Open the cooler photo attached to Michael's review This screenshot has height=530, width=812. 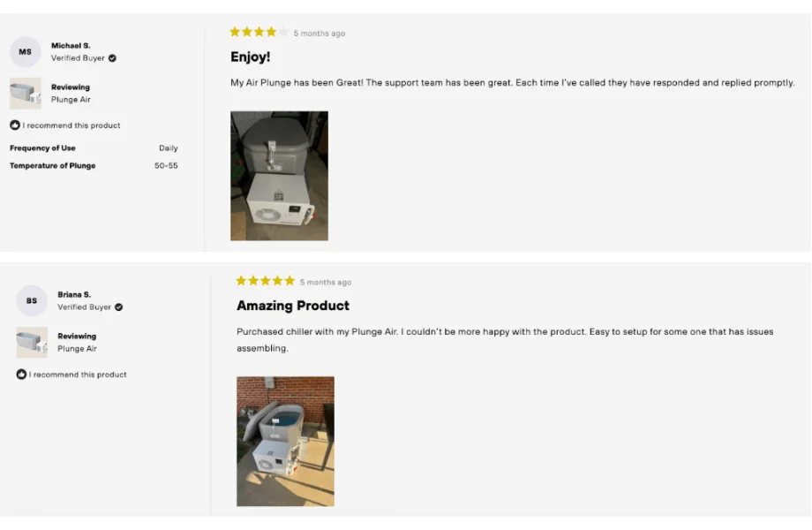coord(279,175)
